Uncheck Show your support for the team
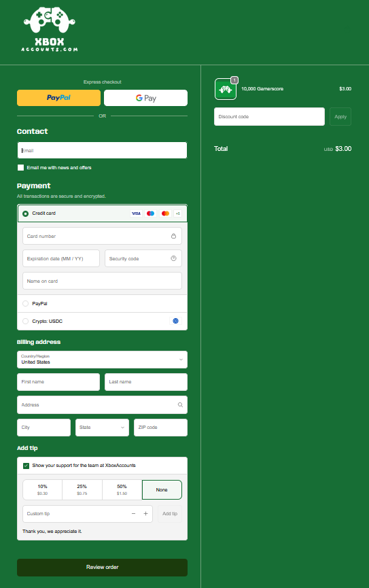This screenshot has width=369, height=588. [27, 466]
